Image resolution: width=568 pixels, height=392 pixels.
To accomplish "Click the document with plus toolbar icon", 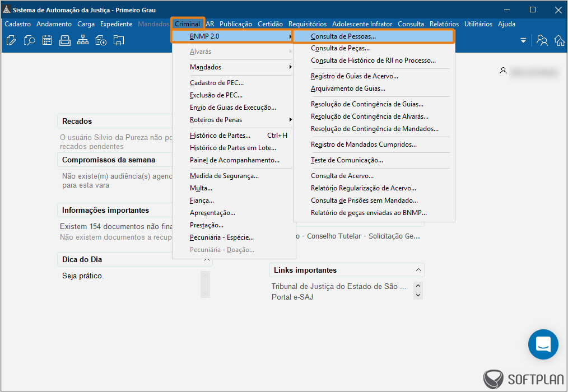I will 101,40.
